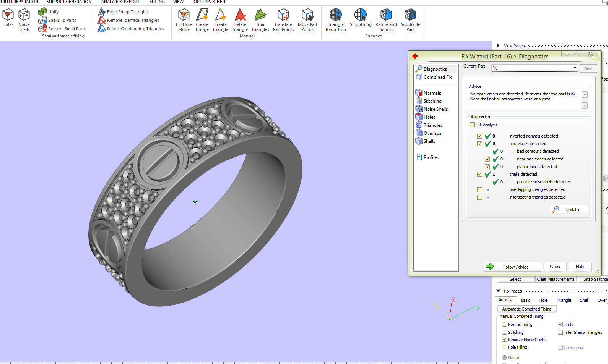The height and width of the screenshot is (364, 608).
Task: Select the Holes tool icon in ribbon
Action: [8, 18]
